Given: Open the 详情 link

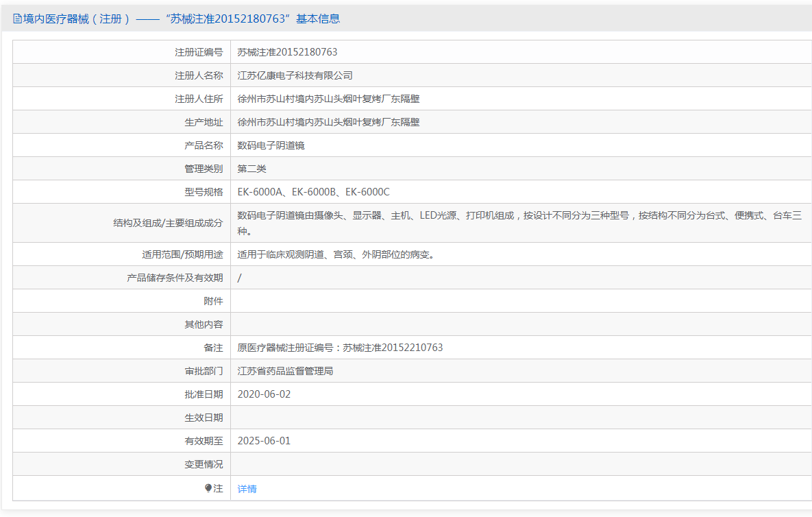Looking at the screenshot, I should click(247, 489).
